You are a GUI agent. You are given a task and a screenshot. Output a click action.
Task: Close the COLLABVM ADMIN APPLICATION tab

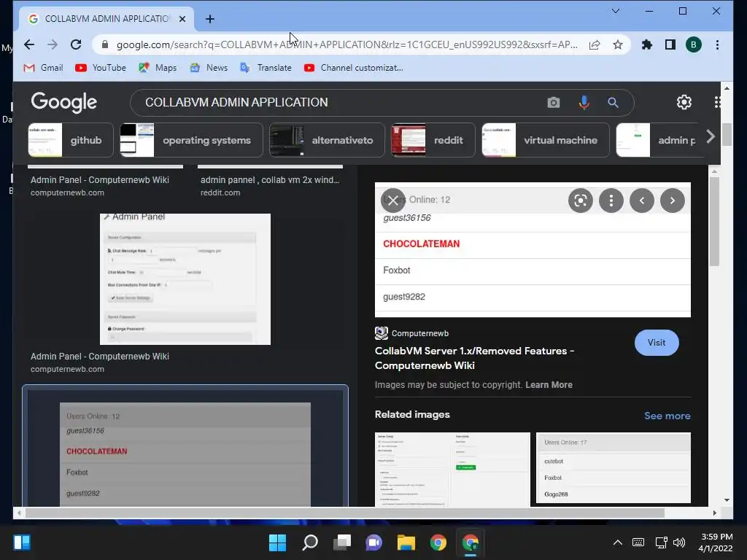182,19
